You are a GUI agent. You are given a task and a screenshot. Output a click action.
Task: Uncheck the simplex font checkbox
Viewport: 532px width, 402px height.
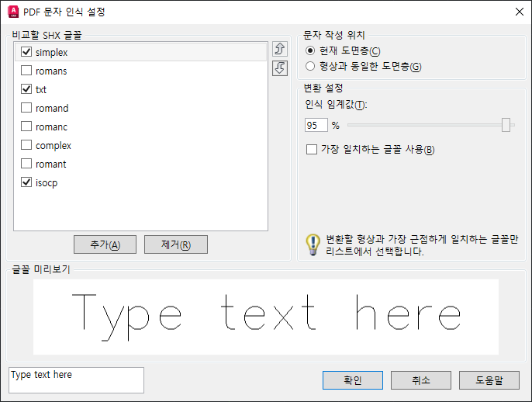26,52
